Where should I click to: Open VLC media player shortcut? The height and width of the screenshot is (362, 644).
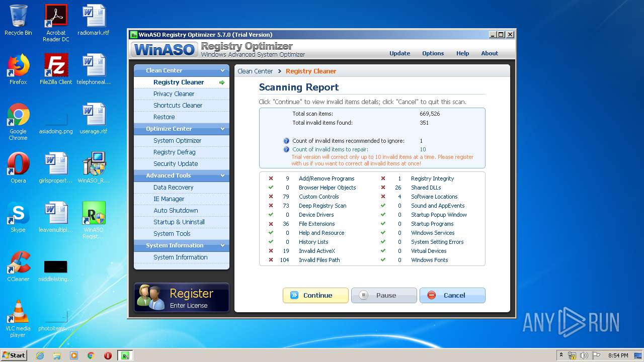[18, 319]
